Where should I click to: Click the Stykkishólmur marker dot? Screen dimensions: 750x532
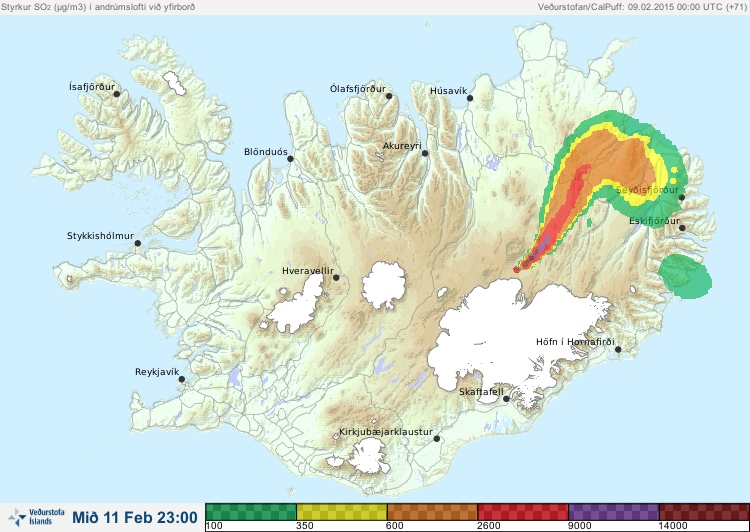(138, 243)
